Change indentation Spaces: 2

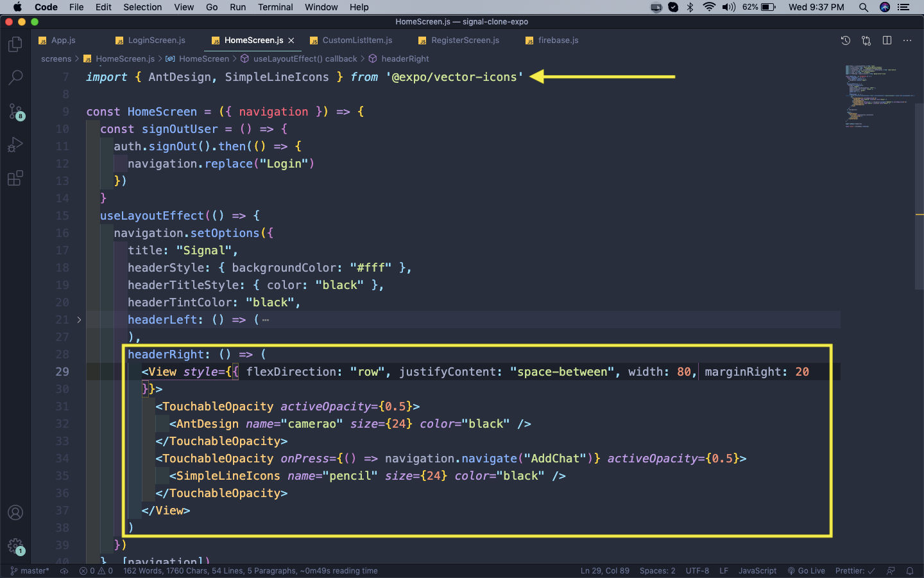coord(657,571)
